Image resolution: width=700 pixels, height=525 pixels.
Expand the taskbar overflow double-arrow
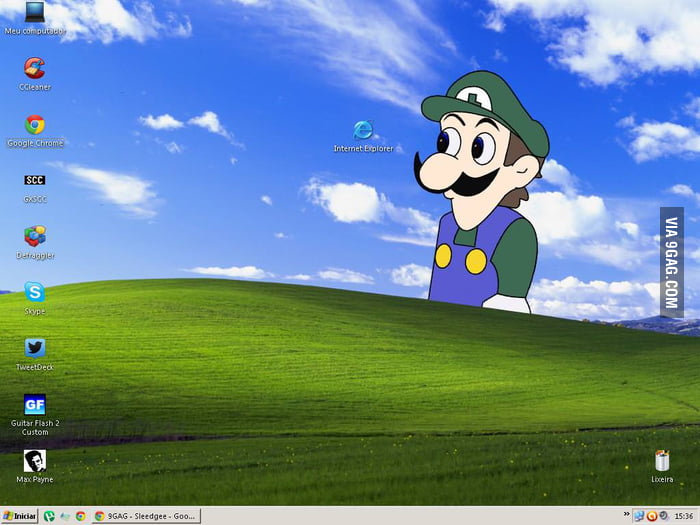click(x=626, y=514)
